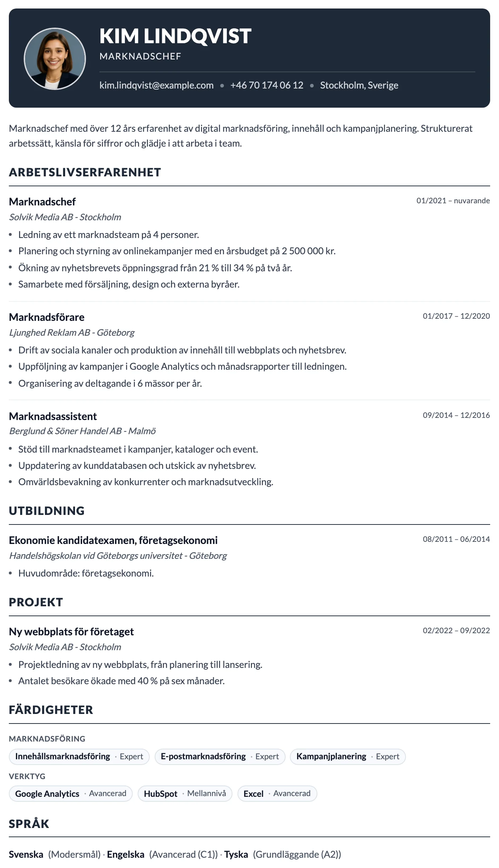Select the Ekonomie kandidatexamen degree title

(113, 540)
